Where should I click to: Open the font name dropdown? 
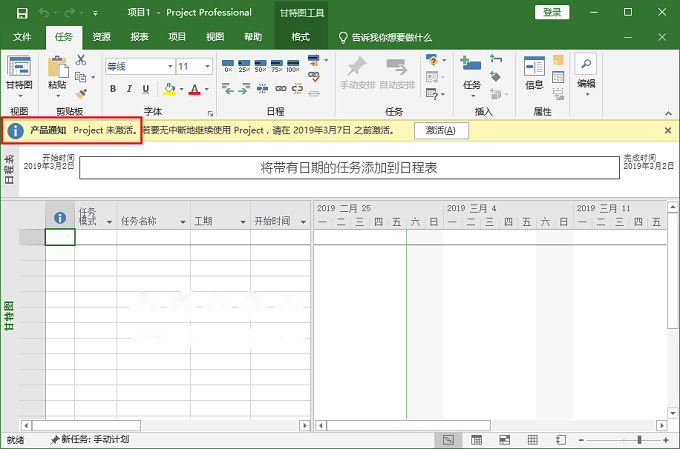coord(170,66)
